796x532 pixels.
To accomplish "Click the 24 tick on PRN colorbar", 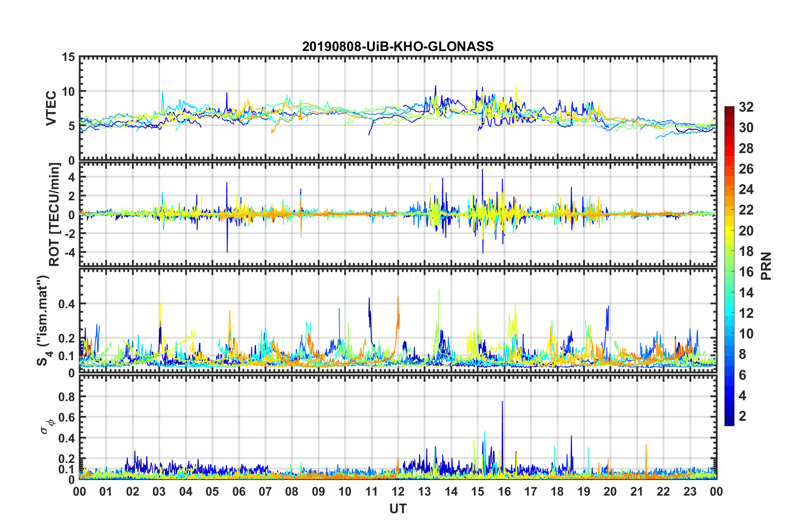I will click(x=746, y=189).
